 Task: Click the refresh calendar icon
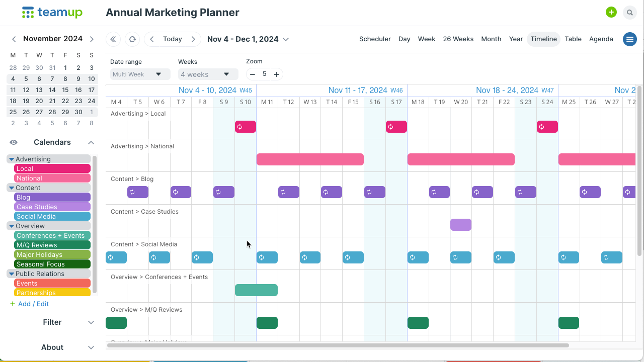pyautogui.click(x=132, y=39)
